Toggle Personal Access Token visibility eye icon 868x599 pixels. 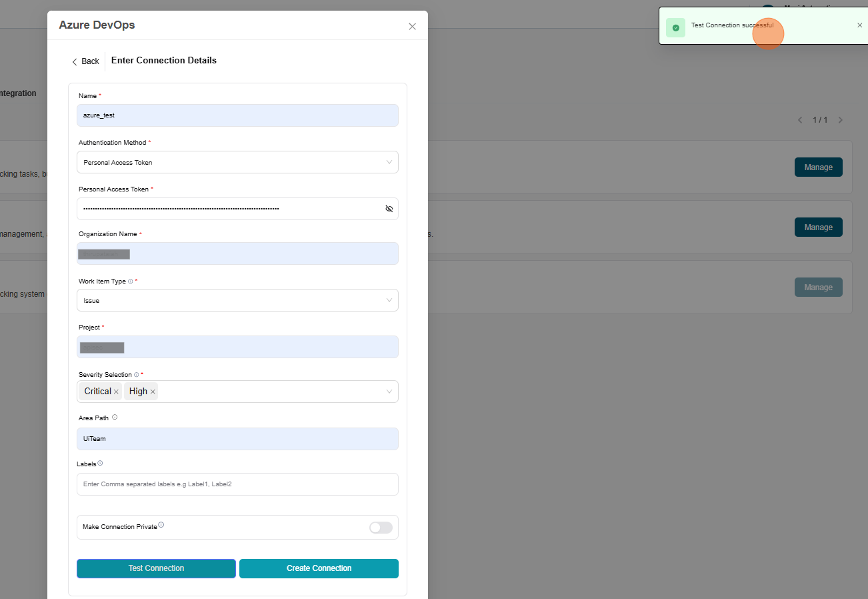click(x=389, y=209)
